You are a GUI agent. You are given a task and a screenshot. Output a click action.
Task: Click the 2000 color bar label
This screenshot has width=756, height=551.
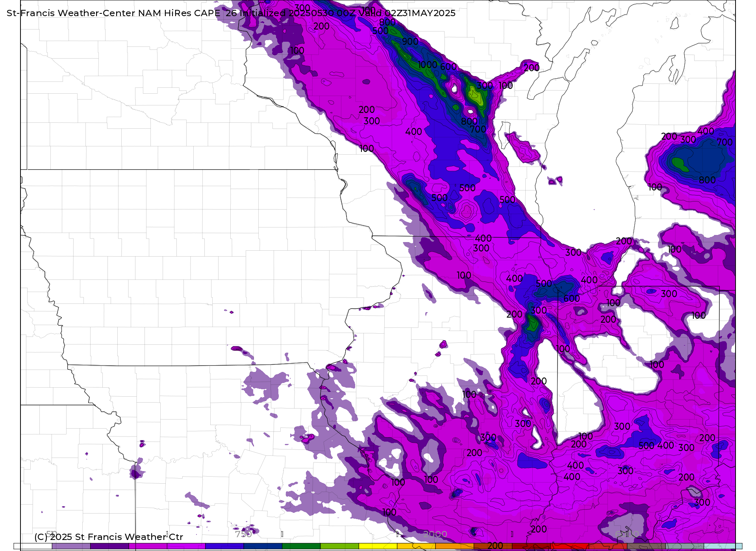point(435,534)
